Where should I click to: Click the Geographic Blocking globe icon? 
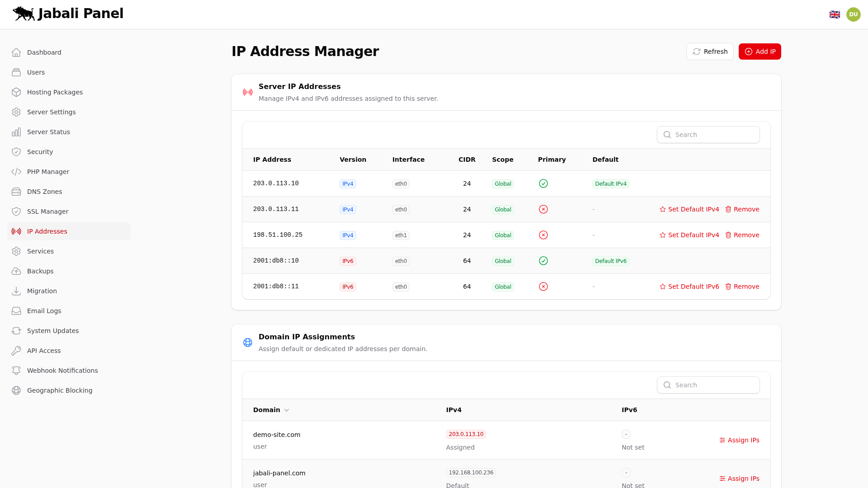pos(16,390)
